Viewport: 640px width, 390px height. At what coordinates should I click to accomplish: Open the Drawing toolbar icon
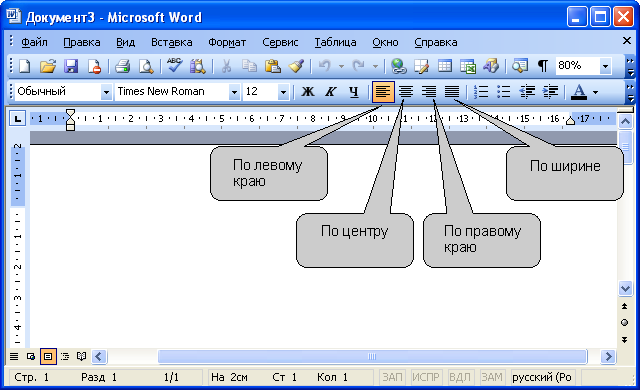point(491,66)
